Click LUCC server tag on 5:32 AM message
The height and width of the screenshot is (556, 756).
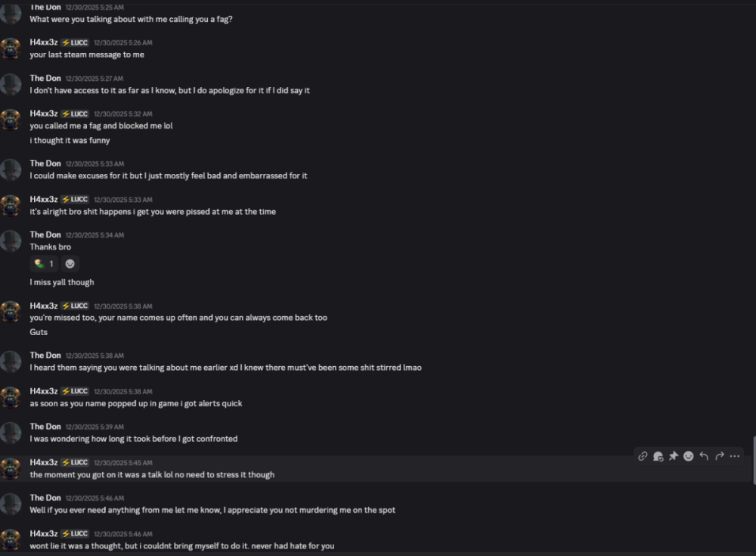75,114
